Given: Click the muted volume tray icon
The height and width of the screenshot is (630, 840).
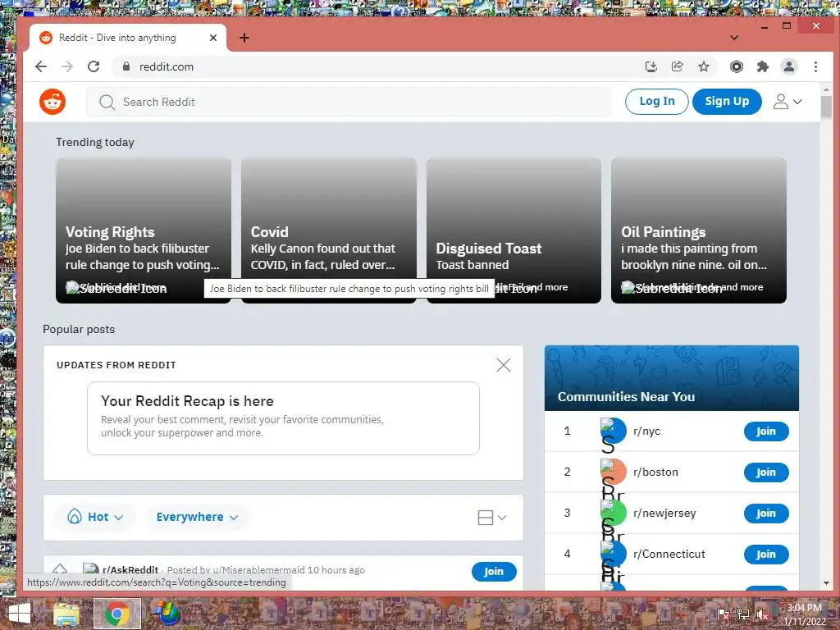Looking at the screenshot, I should coord(762,614).
